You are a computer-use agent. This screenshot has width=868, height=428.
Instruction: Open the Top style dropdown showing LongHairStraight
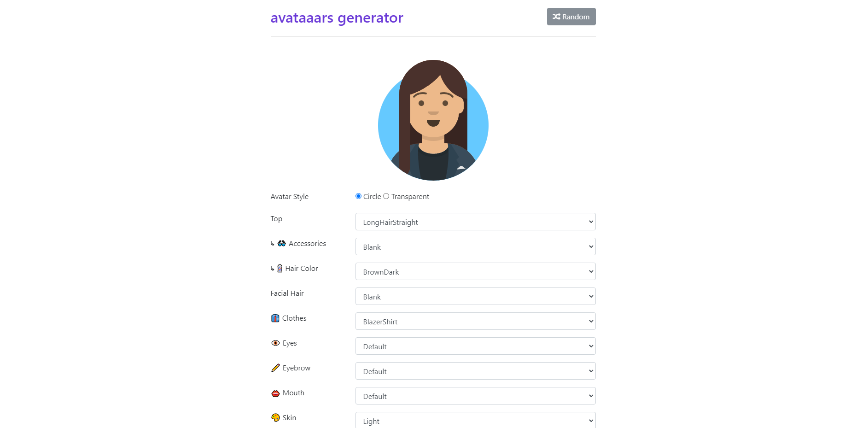tap(475, 222)
